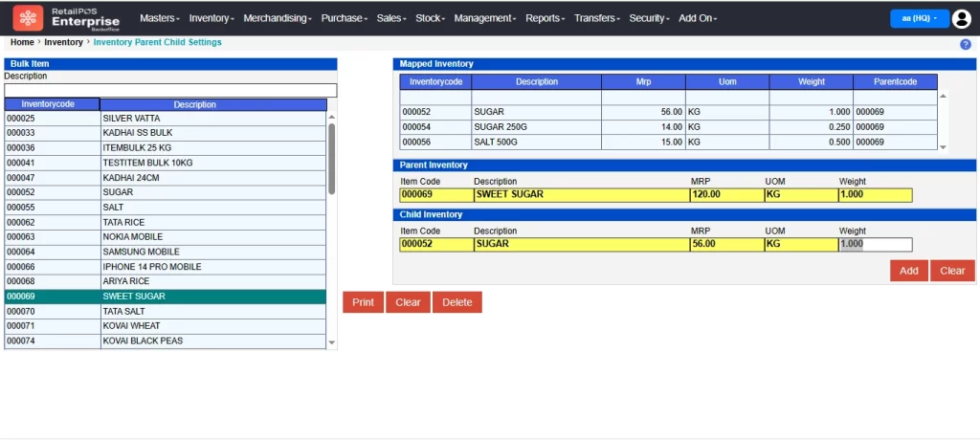980x440 pixels.
Task: Select the SALT 500G mapped inventory row
Action: (668, 142)
